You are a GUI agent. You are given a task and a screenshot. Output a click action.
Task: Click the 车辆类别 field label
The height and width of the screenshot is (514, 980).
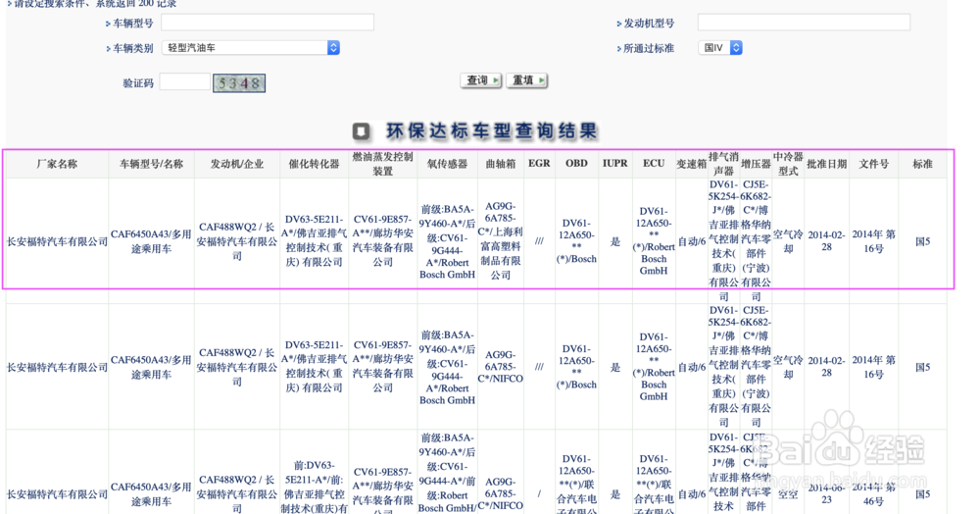(x=132, y=48)
